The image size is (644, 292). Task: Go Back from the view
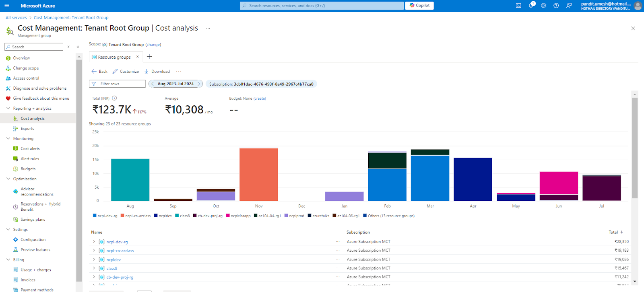(99, 72)
